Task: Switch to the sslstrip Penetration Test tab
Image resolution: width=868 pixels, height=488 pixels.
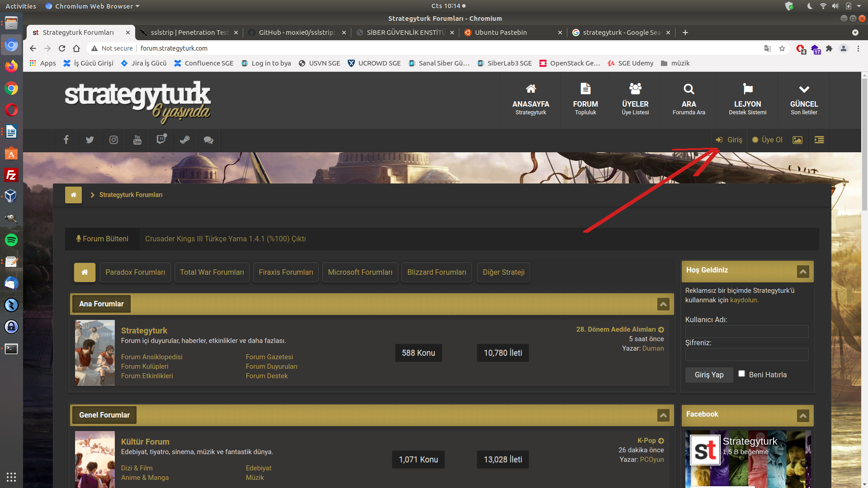Action: 189,33
